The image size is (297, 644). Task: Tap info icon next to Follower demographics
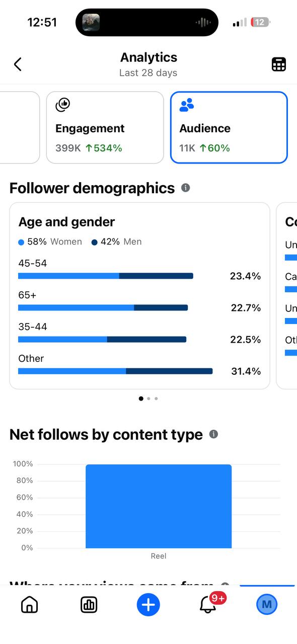pos(185,188)
